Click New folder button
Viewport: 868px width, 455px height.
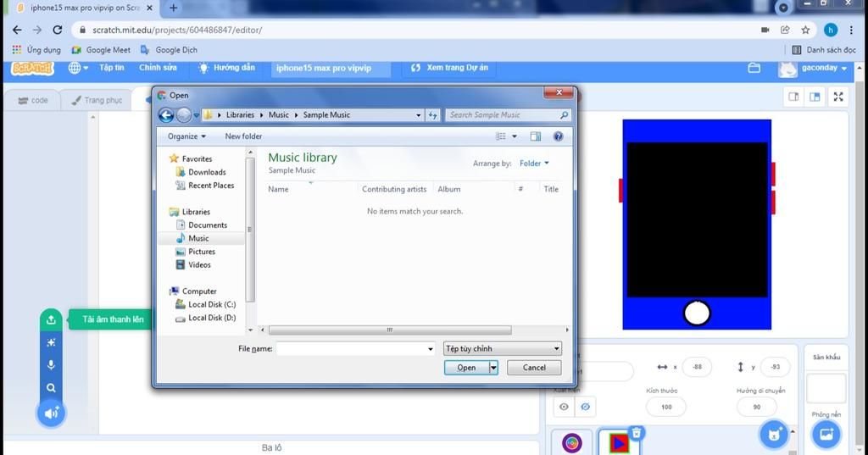[x=243, y=136]
